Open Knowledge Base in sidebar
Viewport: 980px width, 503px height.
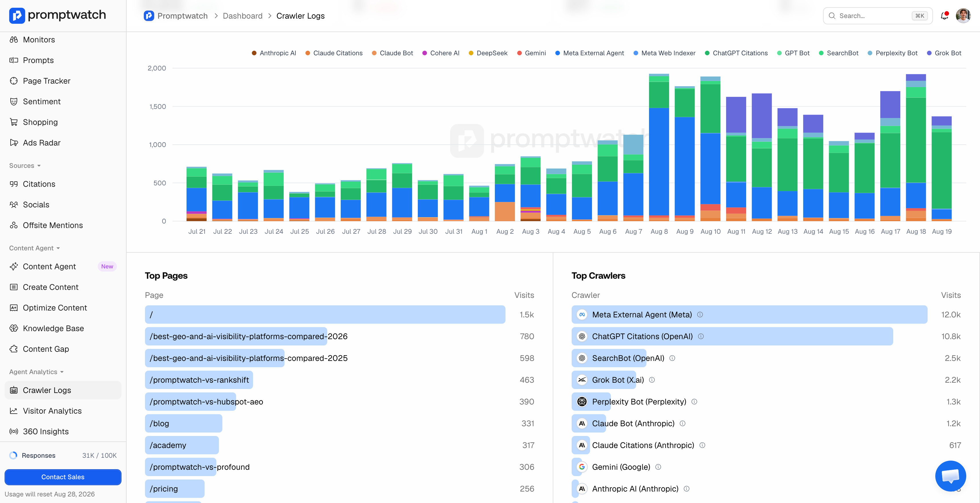[x=63, y=328]
